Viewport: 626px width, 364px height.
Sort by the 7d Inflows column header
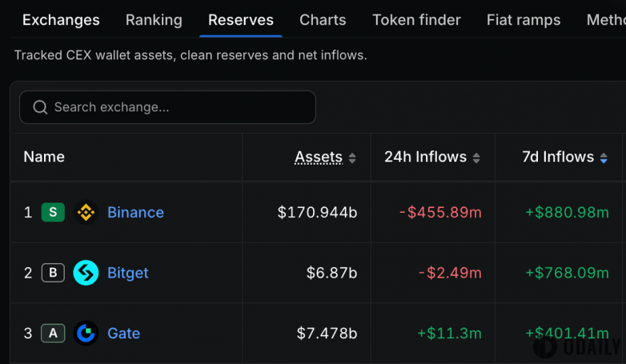[558, 157]
